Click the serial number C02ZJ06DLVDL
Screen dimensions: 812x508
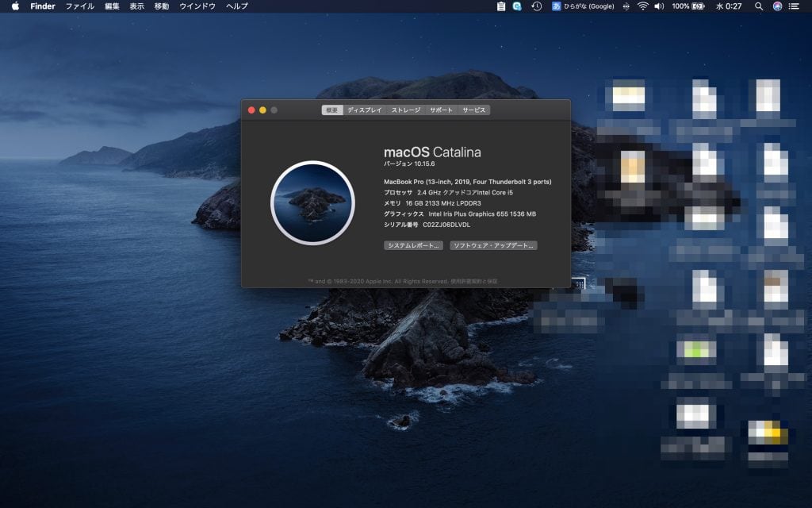pos(446,225)
